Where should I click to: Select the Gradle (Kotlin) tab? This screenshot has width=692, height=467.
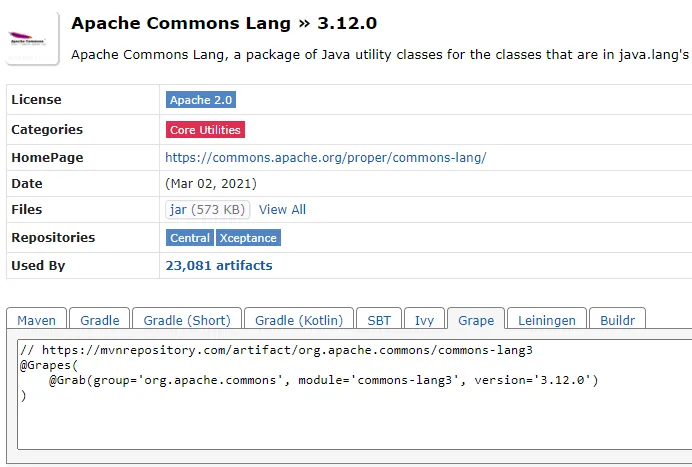[x=299, y=320]
